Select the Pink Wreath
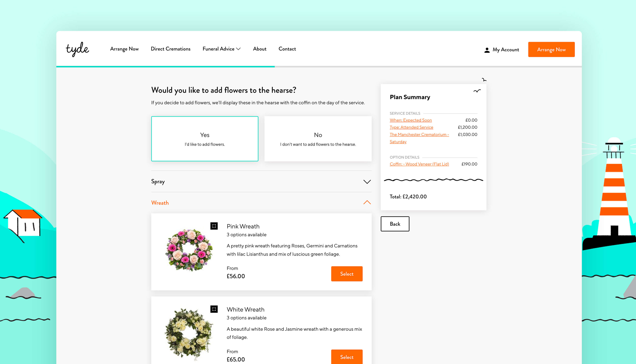The image size is (636, 364). click(347, 274)
